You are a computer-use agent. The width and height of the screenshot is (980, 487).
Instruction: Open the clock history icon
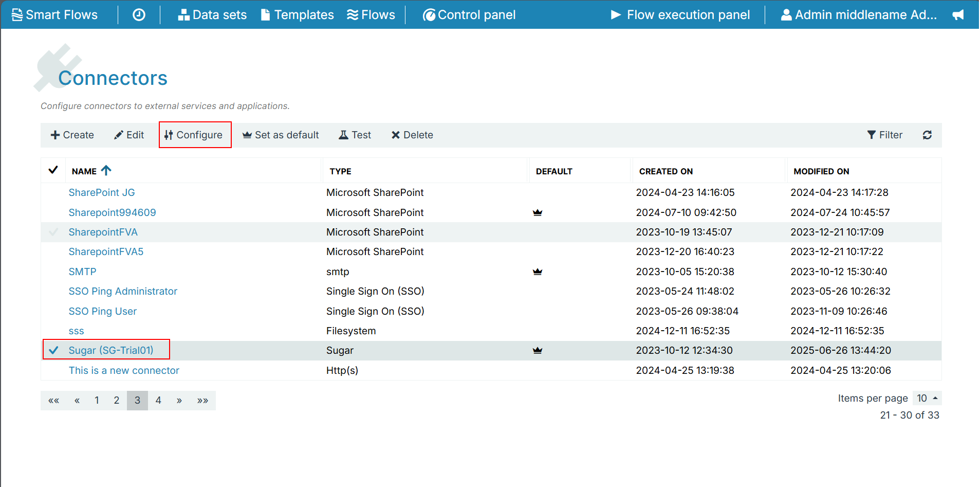(x=139, y=15)
